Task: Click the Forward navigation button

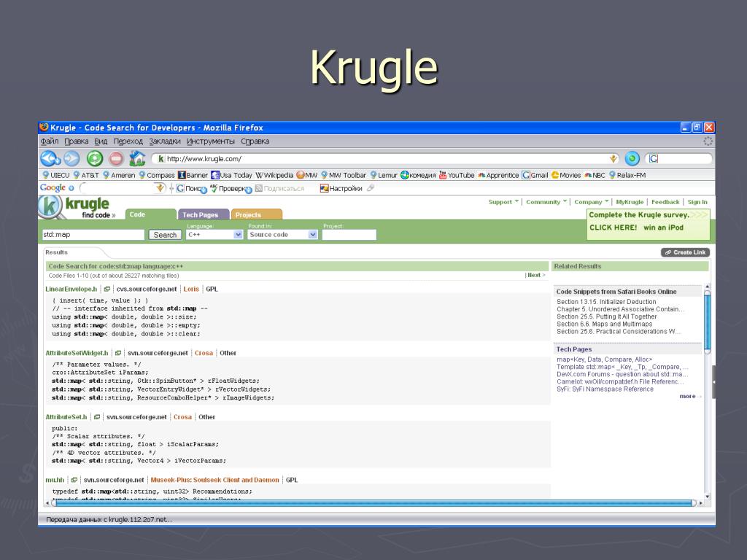Action: point(71,158)
